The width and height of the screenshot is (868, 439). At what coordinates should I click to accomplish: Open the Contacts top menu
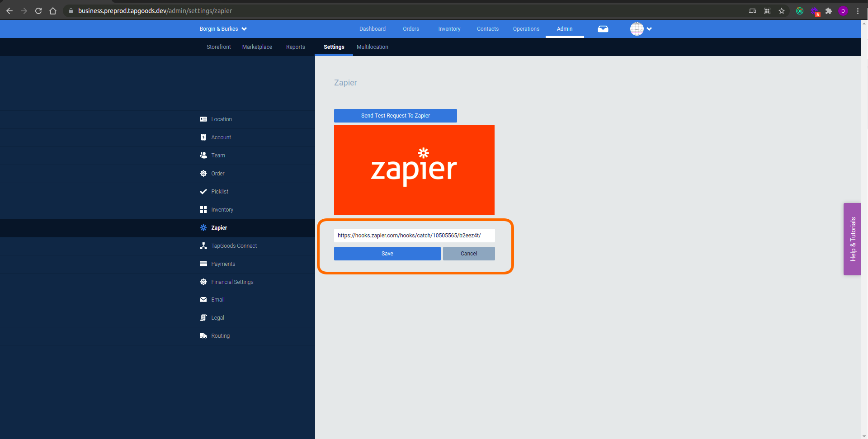click(488, 29)
